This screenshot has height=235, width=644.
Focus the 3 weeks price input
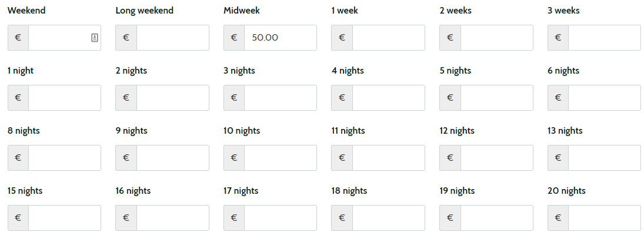tap(605, 38)
